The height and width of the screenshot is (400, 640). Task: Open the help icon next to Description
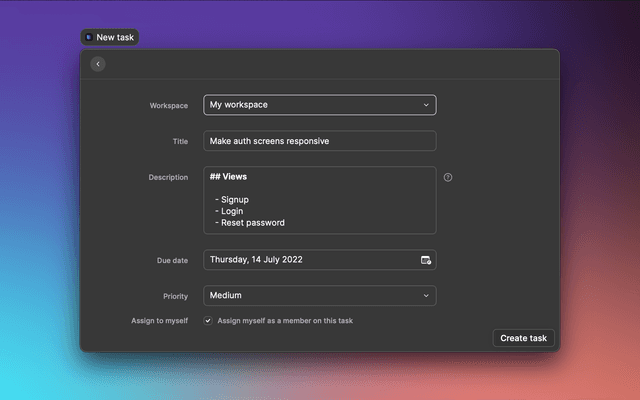pyautogui.click(x=448, y=177)
